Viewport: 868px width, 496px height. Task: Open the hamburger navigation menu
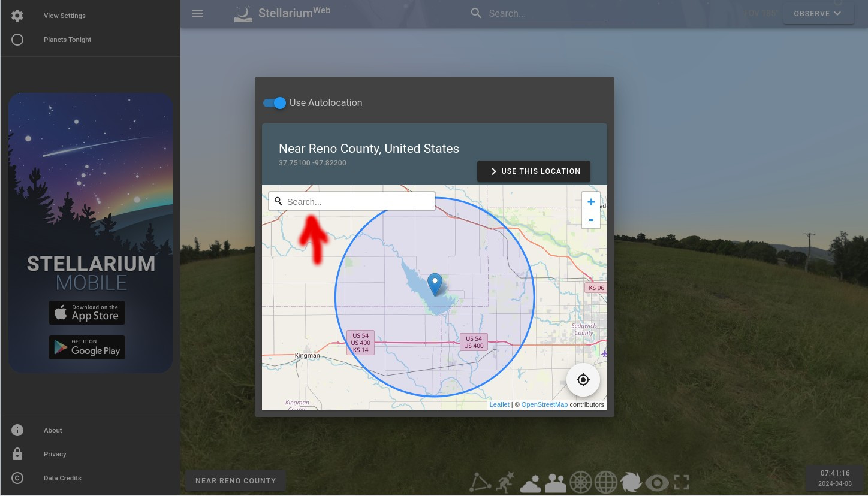(x=197, y=13)
